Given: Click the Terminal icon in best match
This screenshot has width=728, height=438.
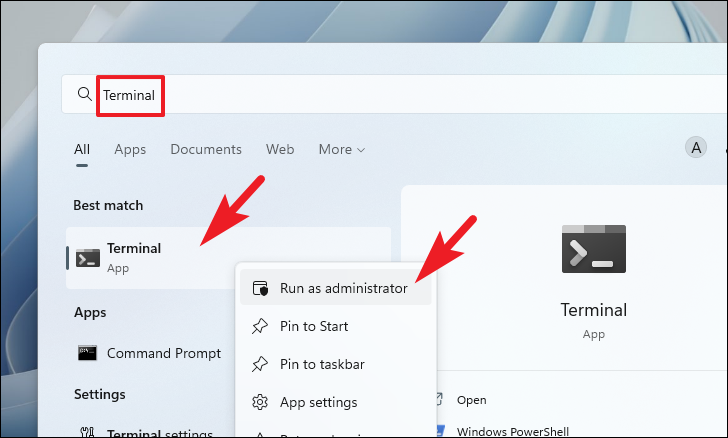Looking at the screenshot, I should [88, 258].
